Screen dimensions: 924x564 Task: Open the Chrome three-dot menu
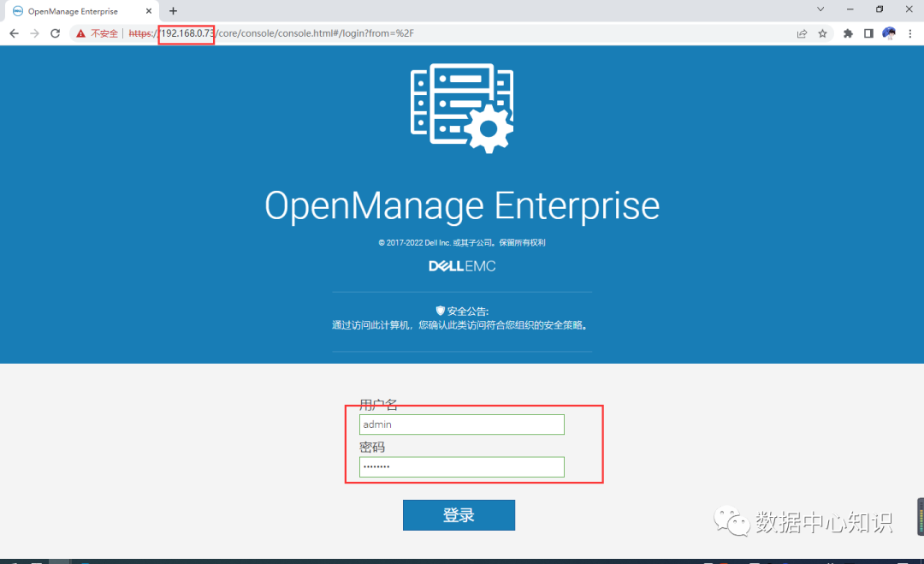(x=909, y=33)
